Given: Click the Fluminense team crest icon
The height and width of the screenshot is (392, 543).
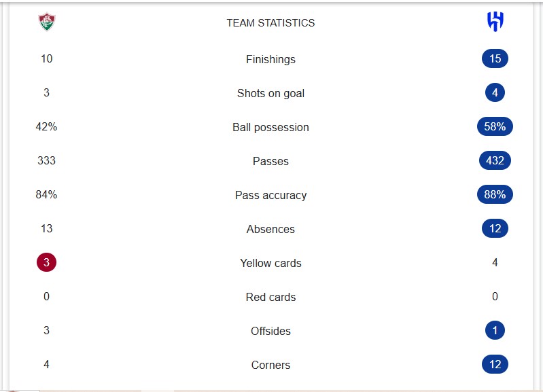Looking at the screenshot, I should click(x=46, y=22).
